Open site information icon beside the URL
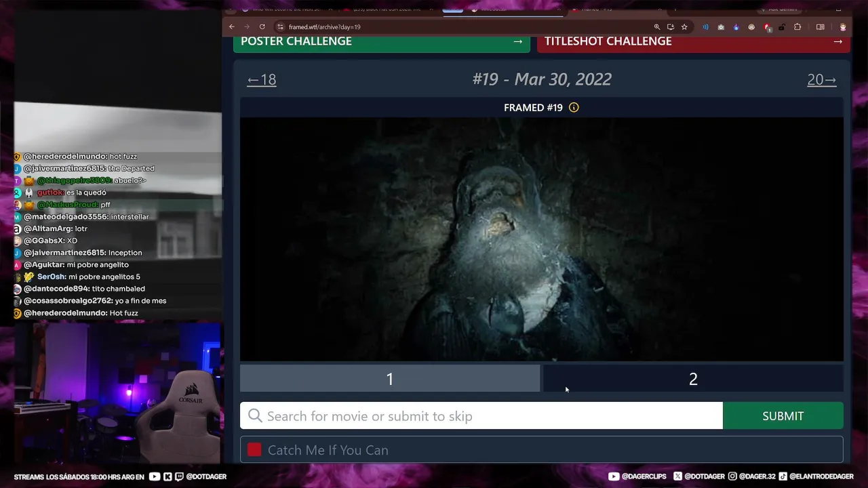868x488 pixels. pyautogui.click(x=279, y=27)
